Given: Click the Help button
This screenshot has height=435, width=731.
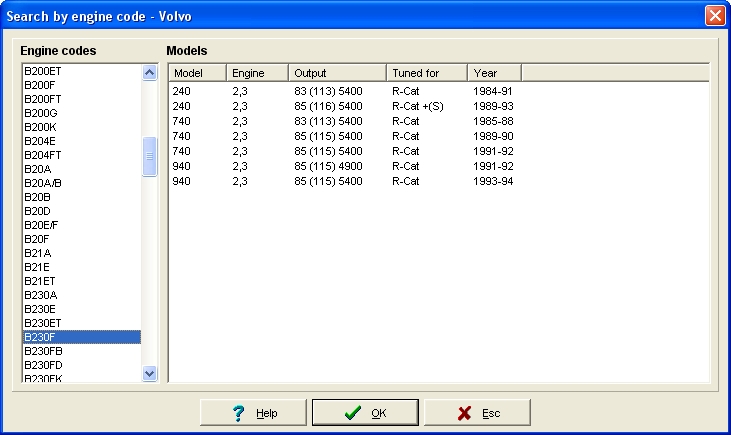Looking at the screenshot, I should pyautogui.click(x=253, y=413).
